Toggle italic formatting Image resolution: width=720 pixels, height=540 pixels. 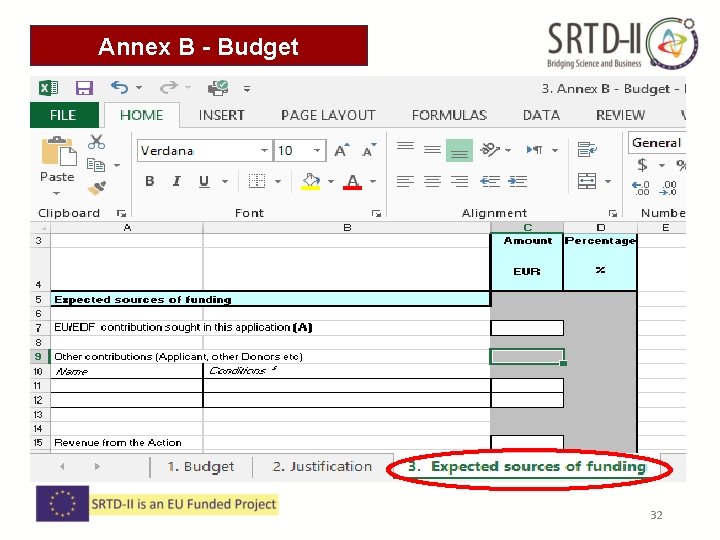coord(176,181)
